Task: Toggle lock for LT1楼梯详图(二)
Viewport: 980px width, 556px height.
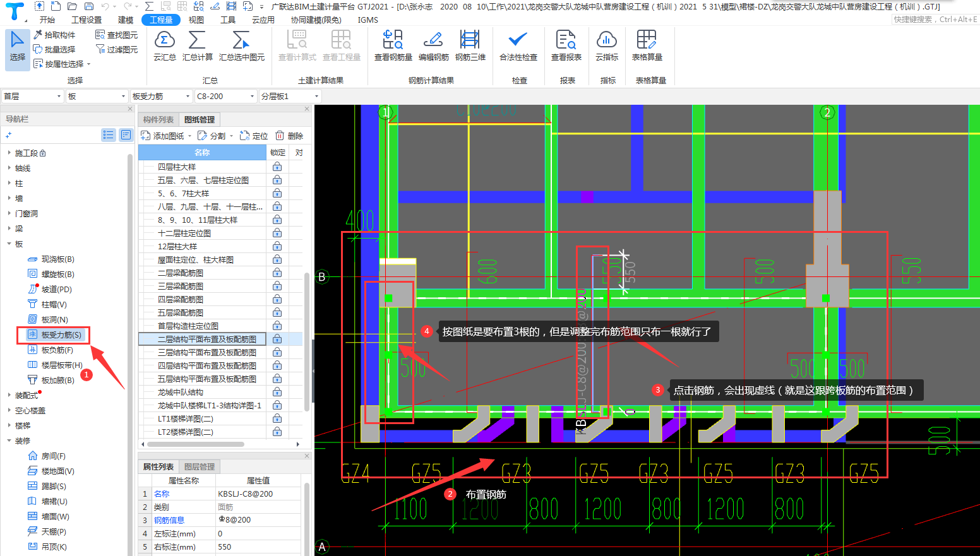Action: (277, 418)
